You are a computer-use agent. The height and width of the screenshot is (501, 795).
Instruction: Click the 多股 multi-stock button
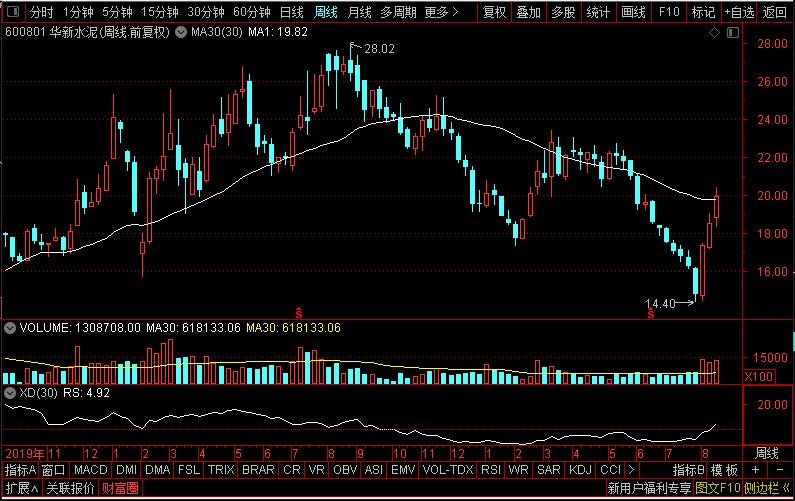tap(563, 12)
